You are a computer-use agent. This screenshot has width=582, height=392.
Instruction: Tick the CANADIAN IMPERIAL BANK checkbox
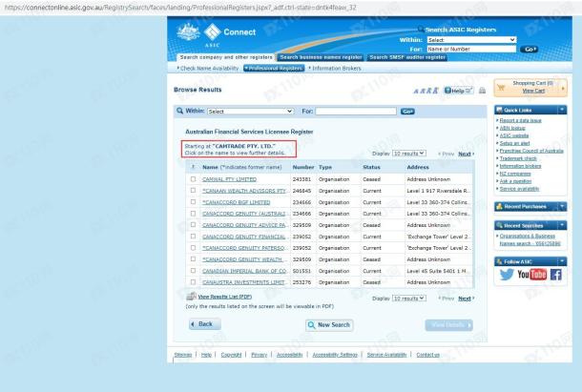coord(193,271)
